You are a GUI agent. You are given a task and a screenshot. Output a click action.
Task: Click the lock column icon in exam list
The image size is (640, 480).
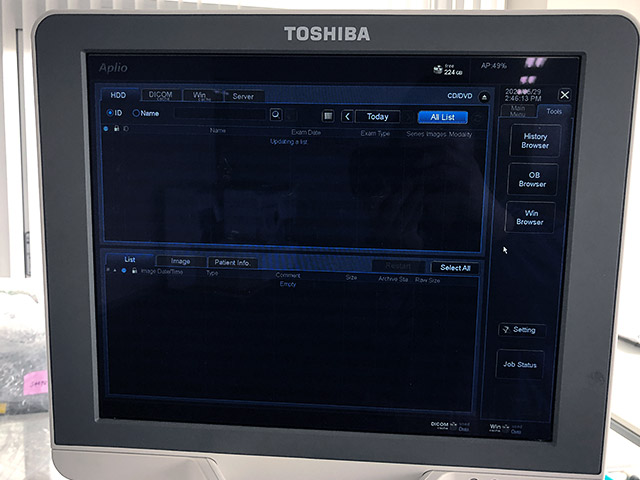pyautogui.click(x=116, y=129)
